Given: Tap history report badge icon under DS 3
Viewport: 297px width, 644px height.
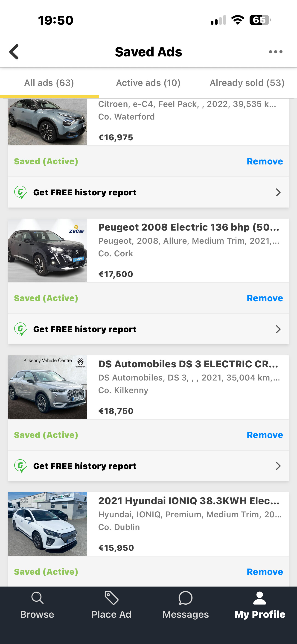Looking at the screenshot, I should [20, 466].
